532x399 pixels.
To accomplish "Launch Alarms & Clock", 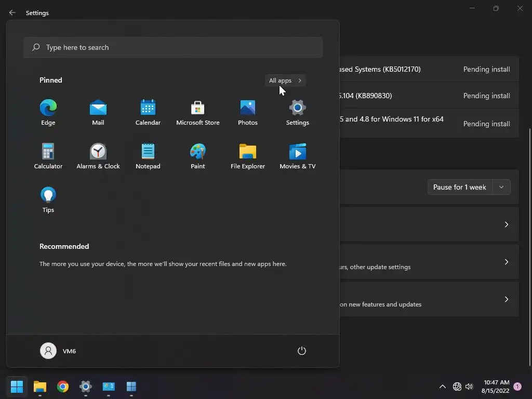I will click(x=98, y=156).
